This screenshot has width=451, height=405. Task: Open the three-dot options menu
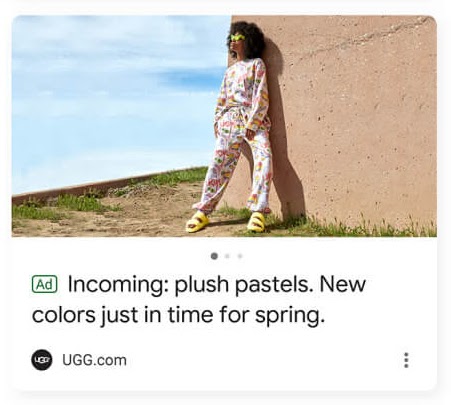pos(406,360)
